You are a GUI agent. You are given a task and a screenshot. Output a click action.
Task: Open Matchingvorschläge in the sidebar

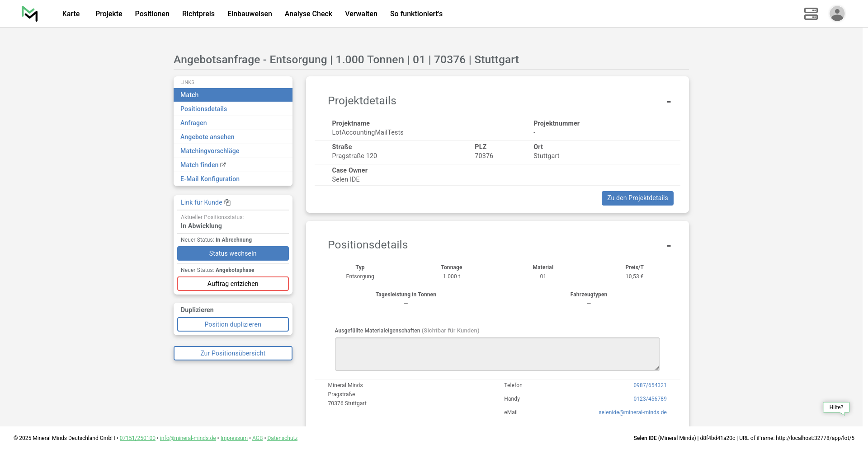pos(210,151)
